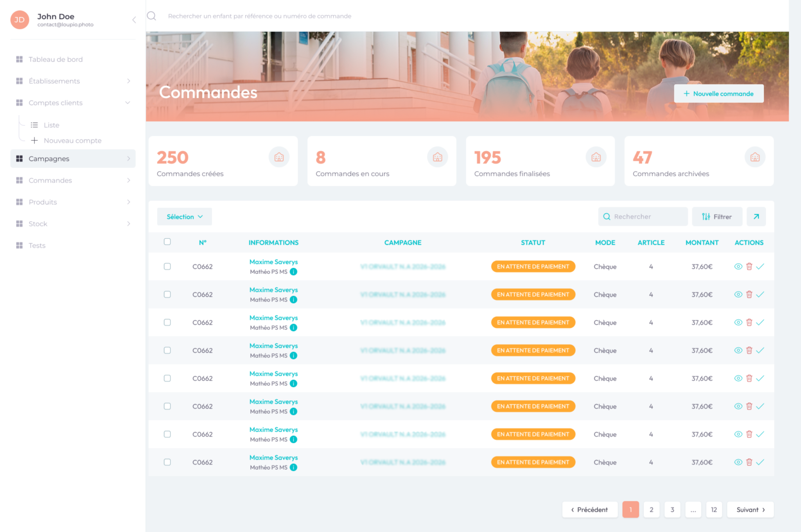Collapse the sidebar with the arrow beside John Doe
This screenshot has height=532, width=801.
[x=134, y=20]
